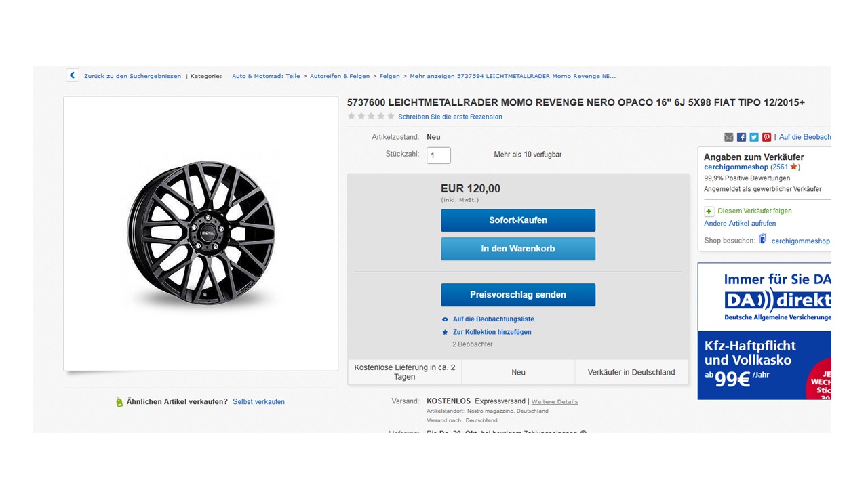Add item with In den Warenkorb

tap(518, 249)
